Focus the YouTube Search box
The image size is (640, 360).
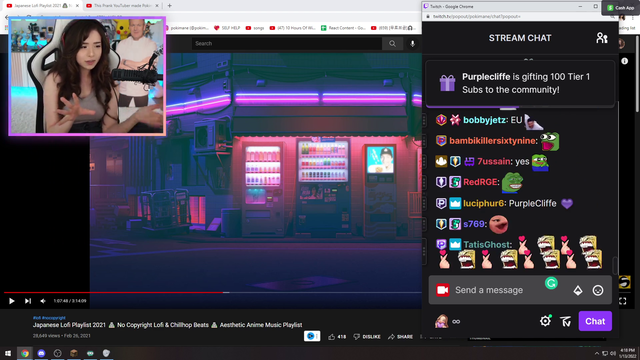pos(287,43)
